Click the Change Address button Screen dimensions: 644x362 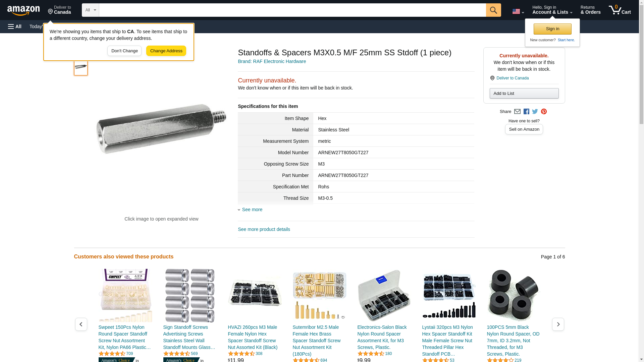[166, 51]
